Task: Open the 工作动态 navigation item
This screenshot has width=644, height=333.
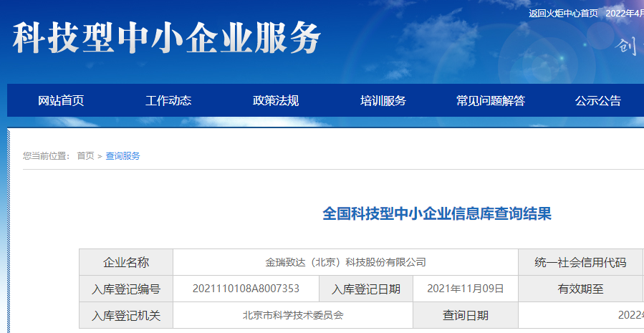Action: click(x=168, y=100)
